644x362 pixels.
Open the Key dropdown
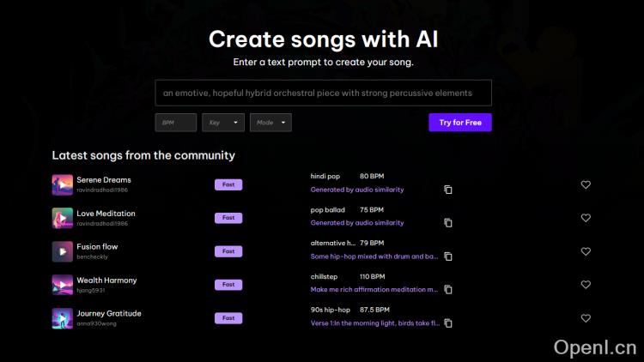click(223, 123)
